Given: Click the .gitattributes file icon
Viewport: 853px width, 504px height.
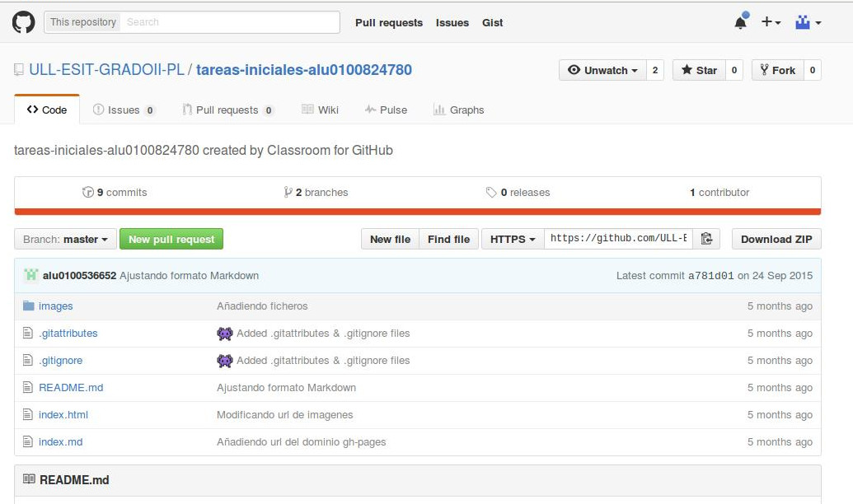Looking at the screenshot, I should (28, 333).
